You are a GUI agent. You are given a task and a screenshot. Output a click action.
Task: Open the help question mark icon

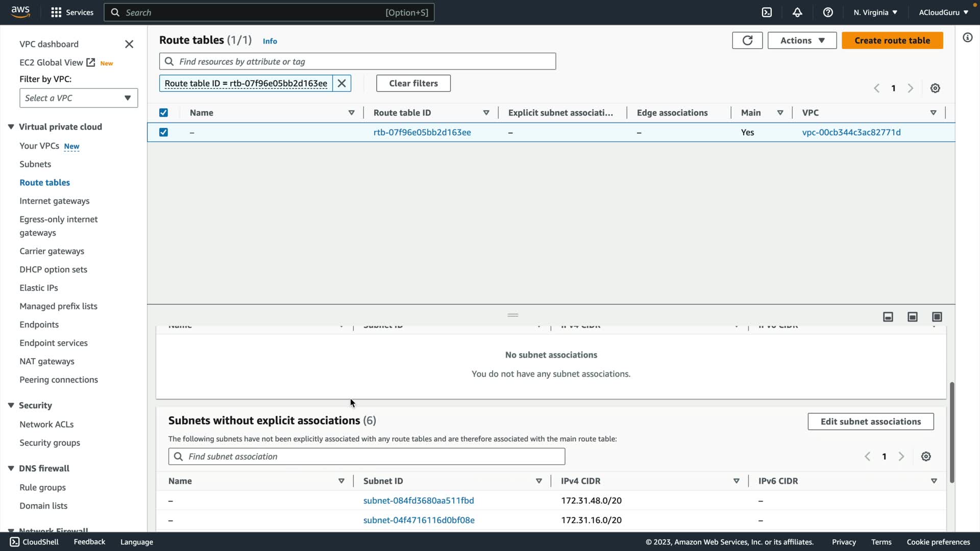828,12
